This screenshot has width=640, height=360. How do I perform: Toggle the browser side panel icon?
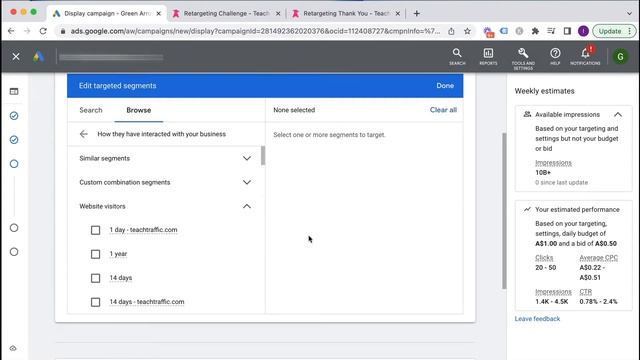coord(567,31)
